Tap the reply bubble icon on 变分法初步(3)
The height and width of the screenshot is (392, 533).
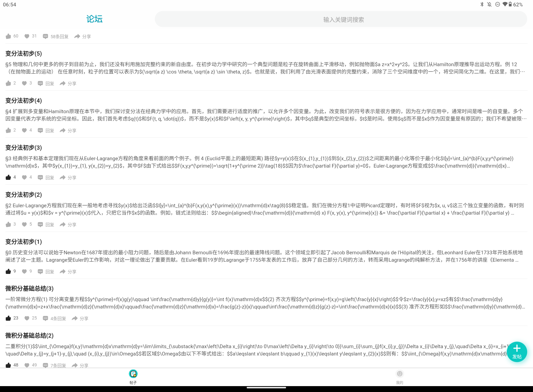click(x=40, y=177)
